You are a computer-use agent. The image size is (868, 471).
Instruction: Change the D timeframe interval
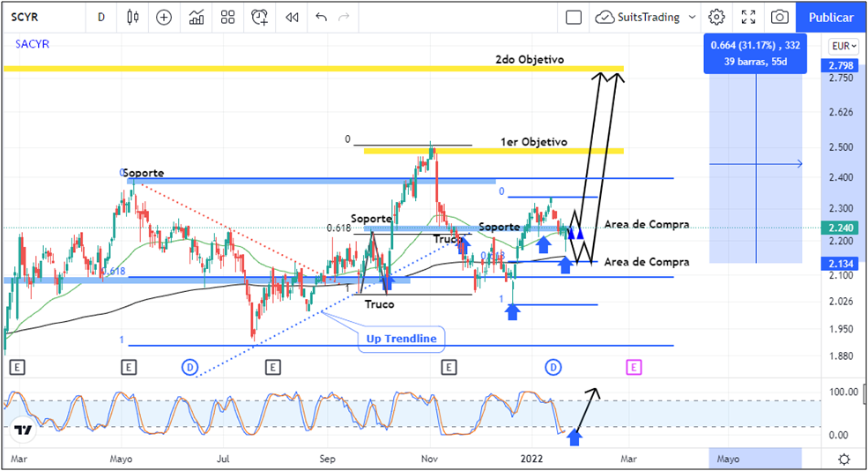click(101, 17)
